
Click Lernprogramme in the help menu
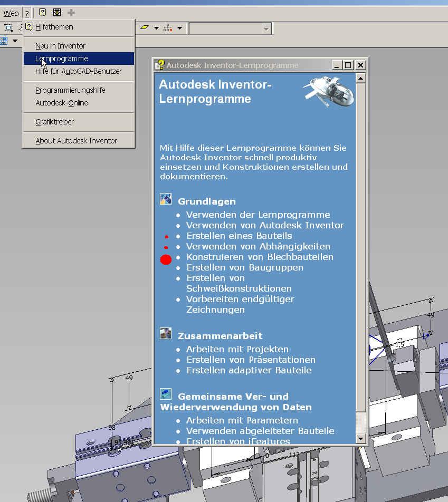[x=79, y=59]
